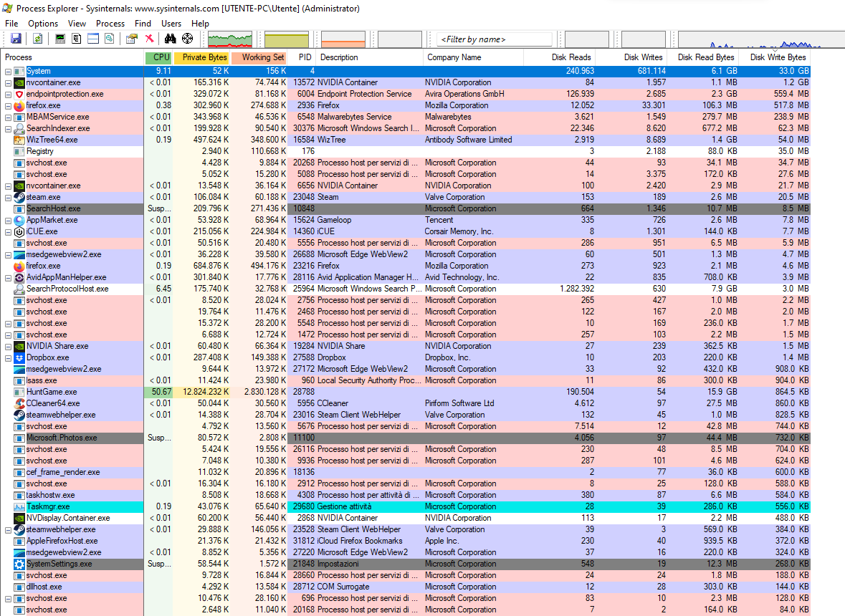Click the Steam icon beside steam.exe
845x616 pixels.
click(19, 197)
